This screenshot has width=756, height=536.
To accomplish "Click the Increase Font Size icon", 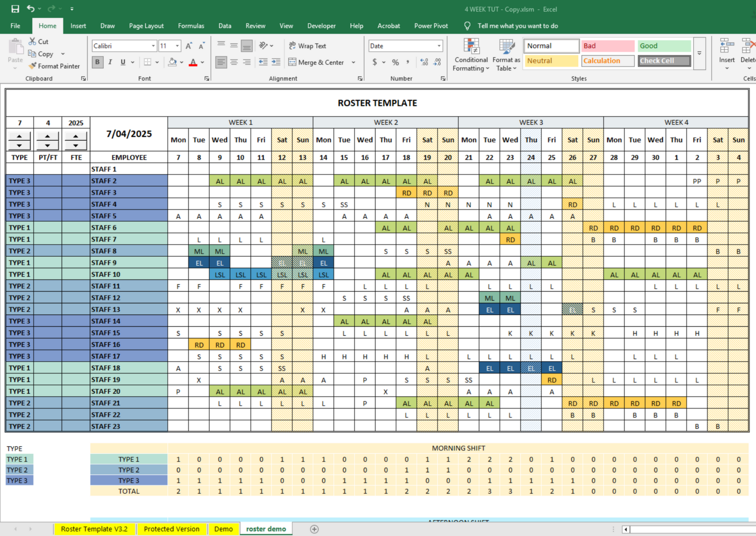I will (x=189, y=46).
